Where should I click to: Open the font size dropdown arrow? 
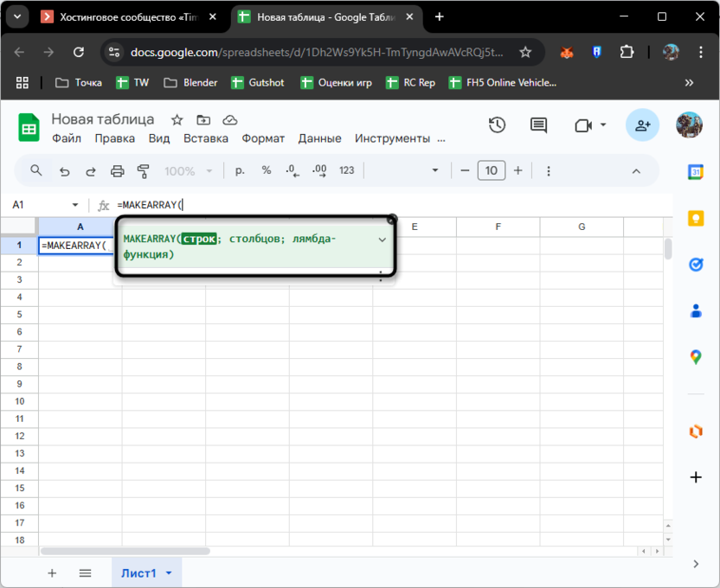coord(437,170)
